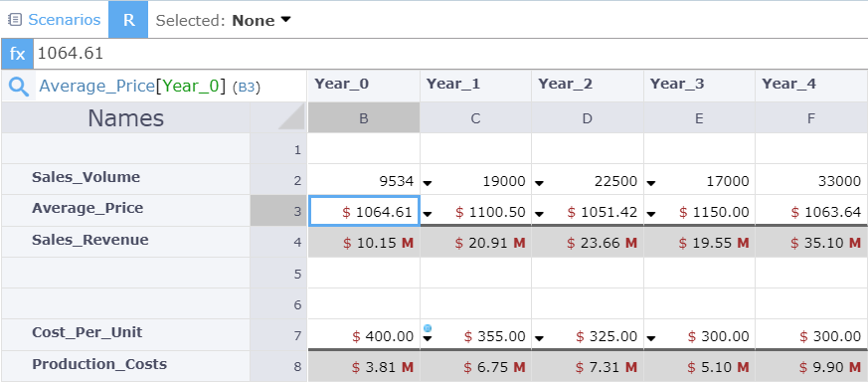Select Production_Costs cell $ 3.81 M
The image size is (868, 382).
point(364,366)
